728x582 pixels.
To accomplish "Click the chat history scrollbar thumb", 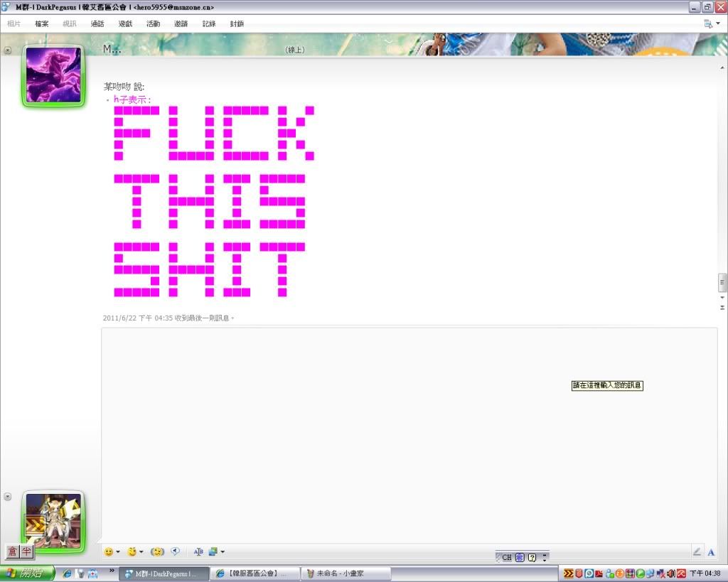I will pos(722,282).
